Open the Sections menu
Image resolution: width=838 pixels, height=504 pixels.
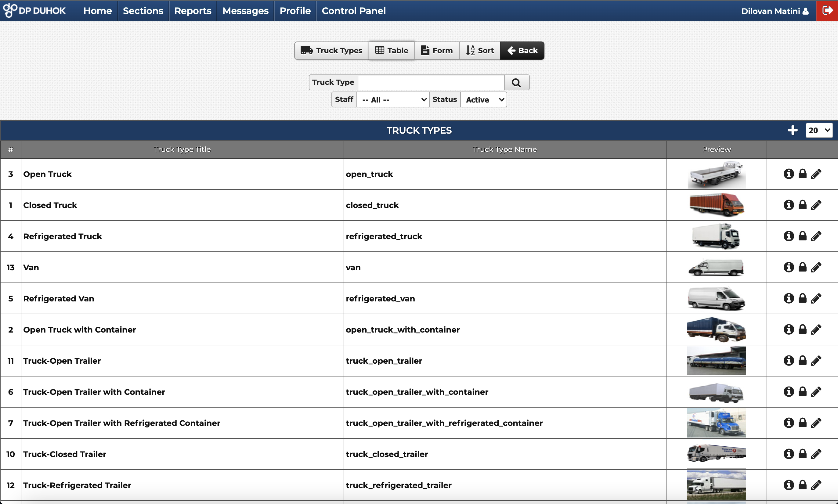[x=143, y=11]
